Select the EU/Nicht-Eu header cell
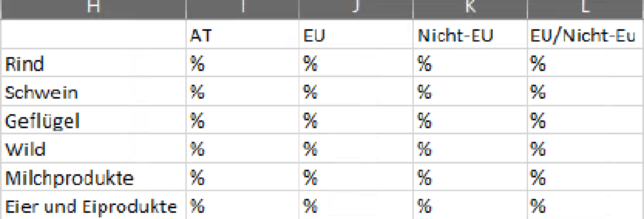644x219 pixels. [x=586, y=35]
